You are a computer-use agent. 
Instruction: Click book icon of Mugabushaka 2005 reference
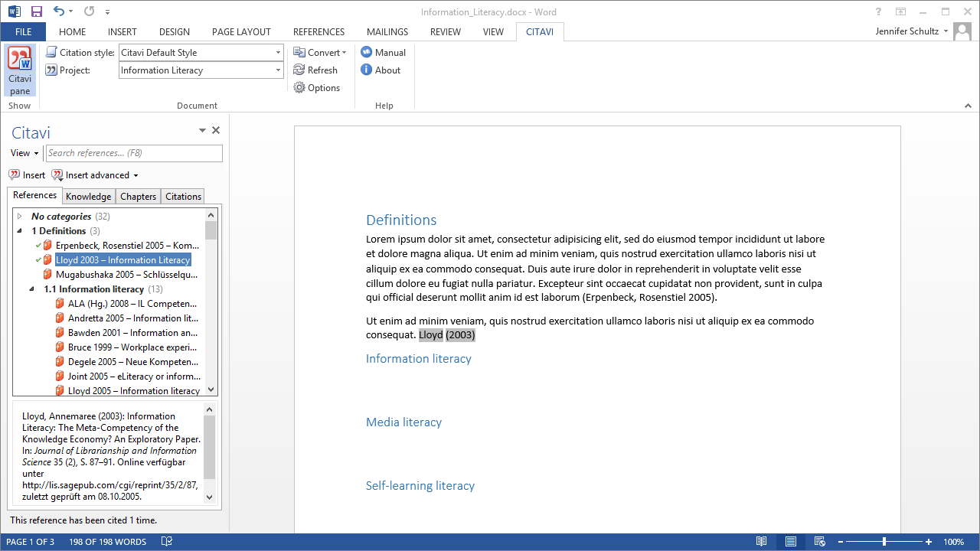[48, 274]
